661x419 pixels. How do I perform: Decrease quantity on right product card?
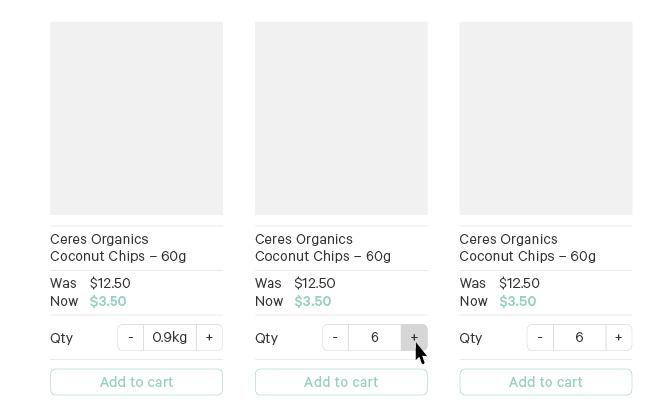[540, 338]
